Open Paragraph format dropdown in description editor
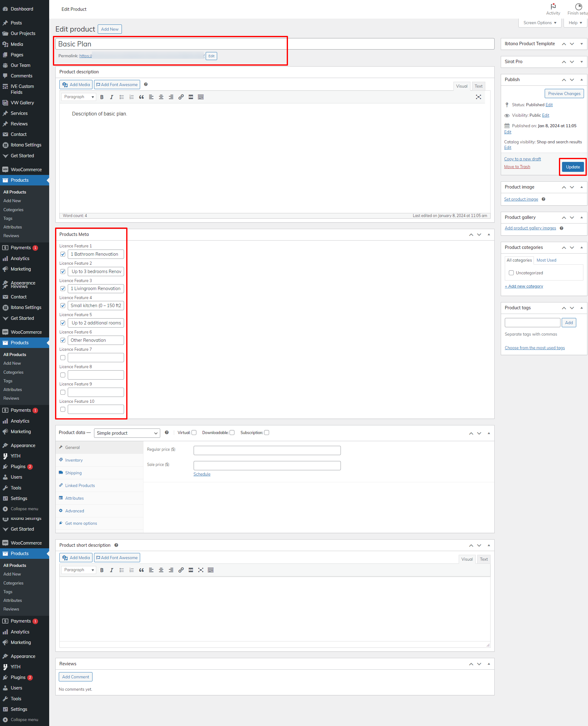The width and height of the screenshot is (588, 726). [x=79, y=97]
